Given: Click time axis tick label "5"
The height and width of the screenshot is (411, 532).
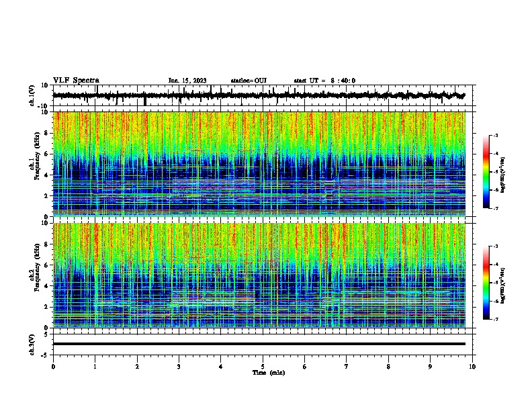Looking at the screenshot, I should [263, 367].
